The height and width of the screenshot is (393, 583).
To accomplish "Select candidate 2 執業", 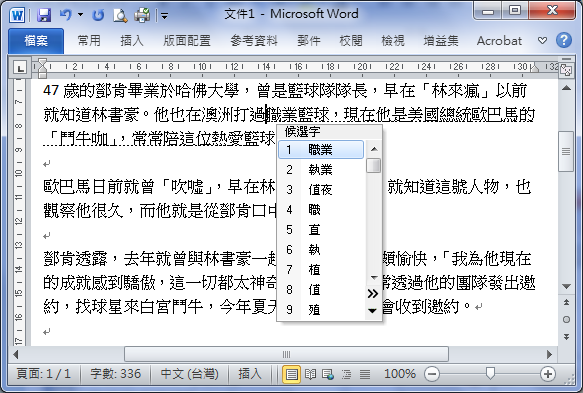I will (x=321, y=170).
